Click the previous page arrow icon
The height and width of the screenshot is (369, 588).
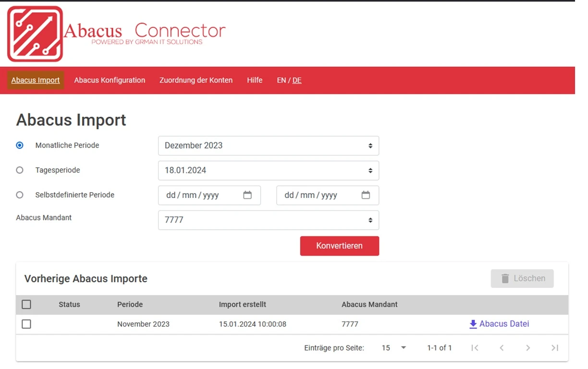tap(502, 347)
